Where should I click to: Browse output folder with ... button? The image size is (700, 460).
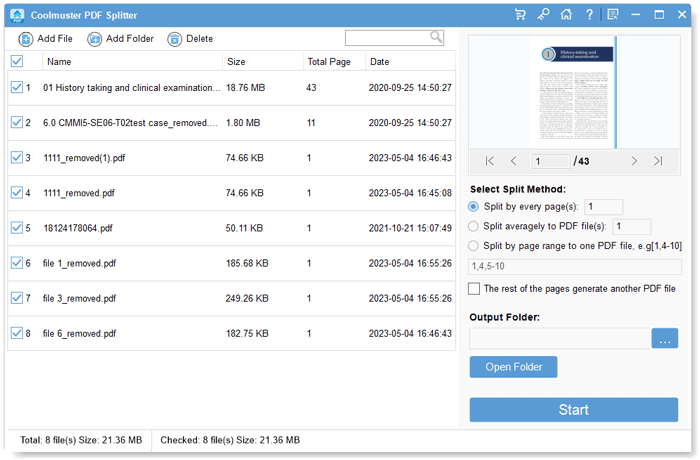(x=665, y=338)
